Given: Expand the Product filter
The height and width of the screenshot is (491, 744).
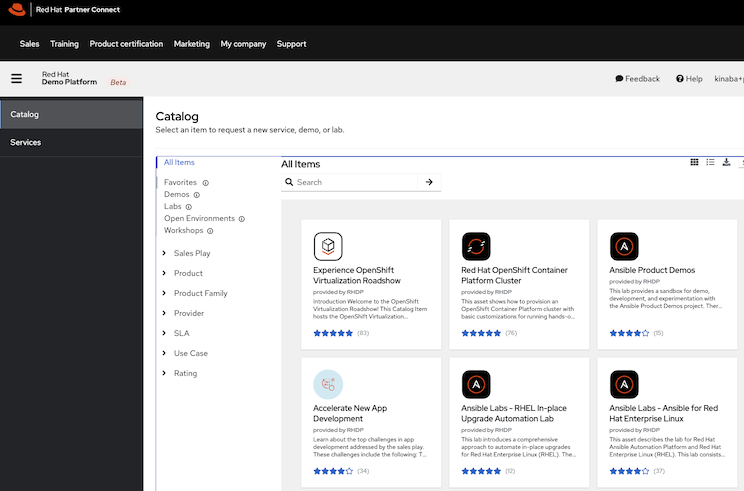Looking at the screenshot, I should (183, 273).
